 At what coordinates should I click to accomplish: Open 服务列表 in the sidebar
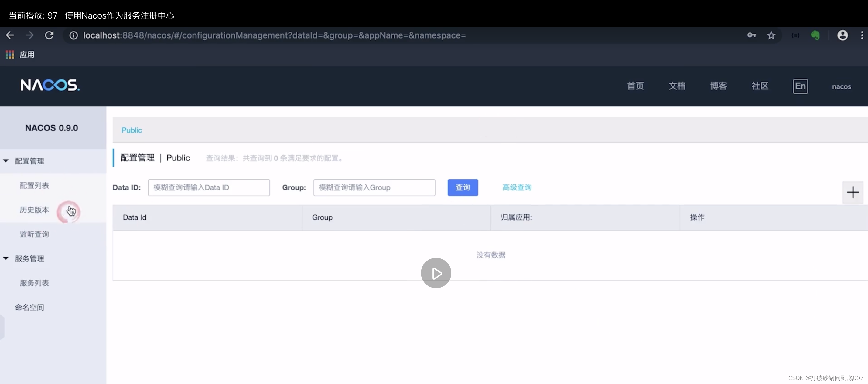tap(34, 283)
